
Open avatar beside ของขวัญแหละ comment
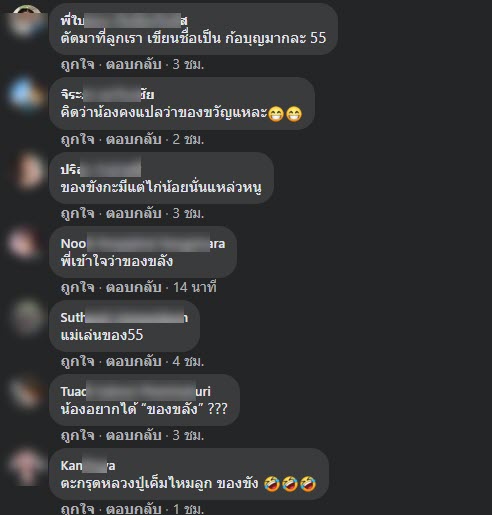click(x=27, y=96)
